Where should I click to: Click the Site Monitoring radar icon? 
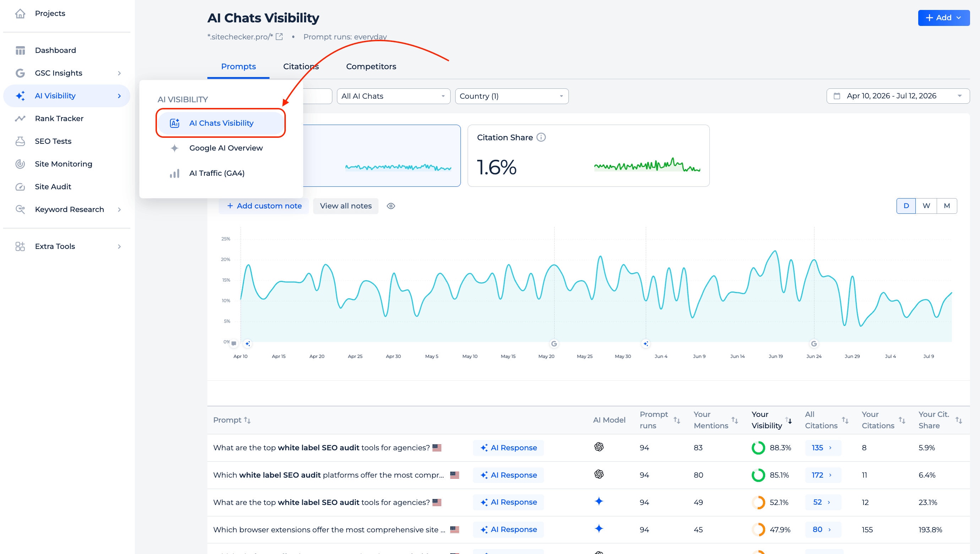tap(20, 164)
